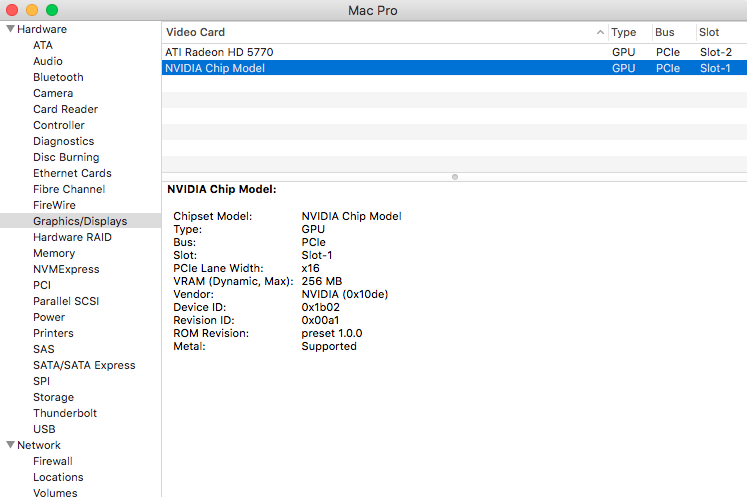Click the sort direction arrow in header
This screenshot has width=747, height=497.
click(600, 32)
